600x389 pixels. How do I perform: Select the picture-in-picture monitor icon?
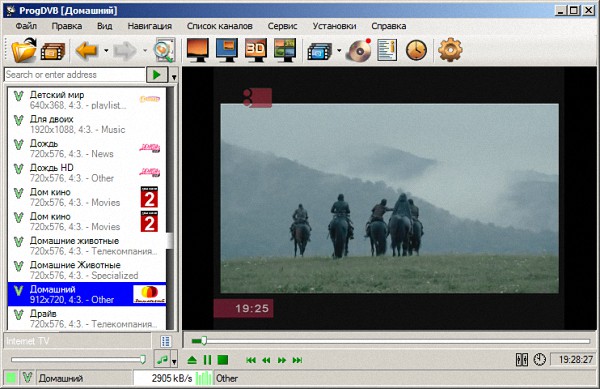[x=227, y=50]
